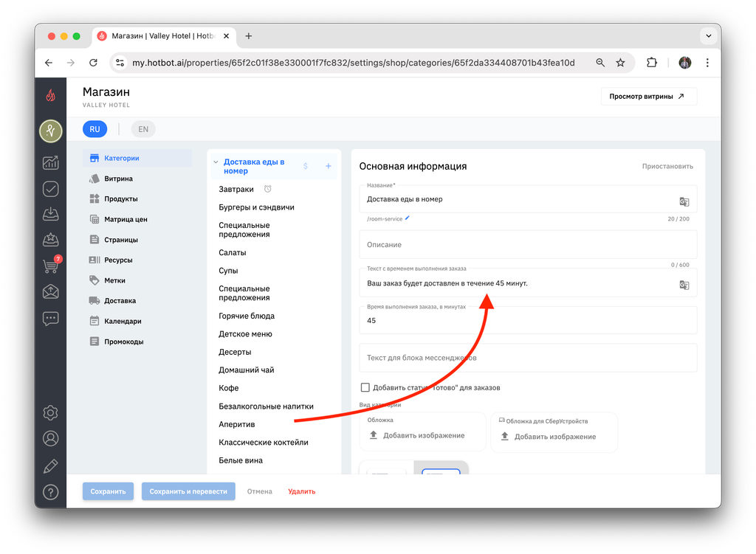Select the Аперитив subcategory

click(x=237, y=424)
